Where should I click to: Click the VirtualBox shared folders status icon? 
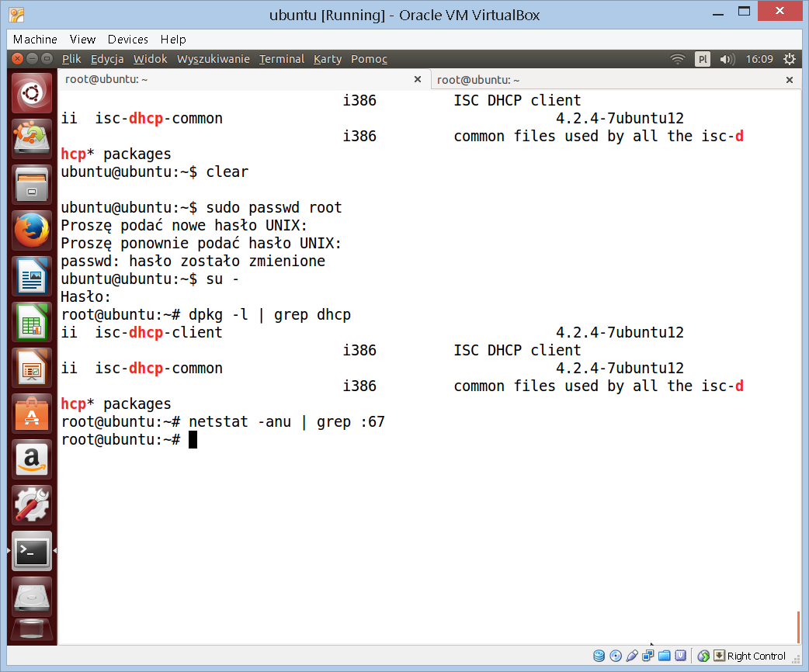pos(665,656)
